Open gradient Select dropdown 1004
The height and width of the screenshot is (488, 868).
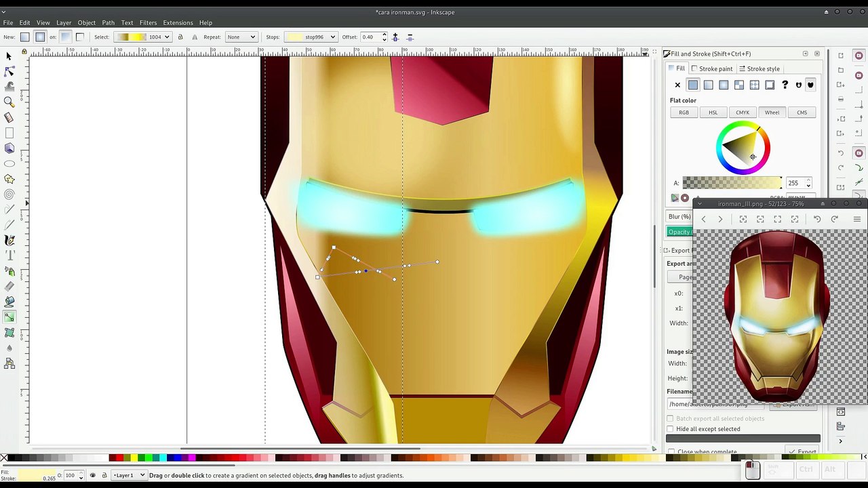pyautogui.click(x=142, y=37)
